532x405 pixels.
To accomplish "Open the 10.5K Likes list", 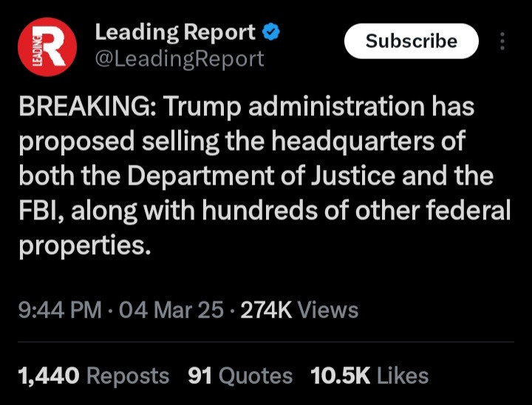I will pyautogui.click(x=369, y=375).
